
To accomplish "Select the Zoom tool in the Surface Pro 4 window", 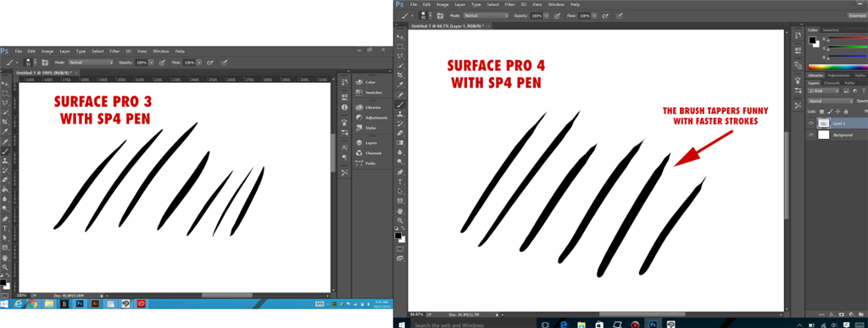I will click(400, 220).
